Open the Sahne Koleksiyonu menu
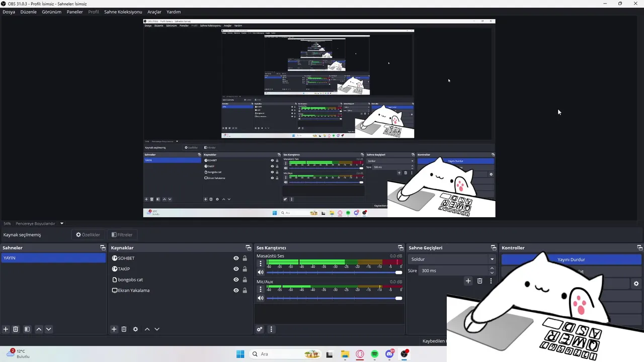This screenshot has height=362, width=644. pos(123,12)
